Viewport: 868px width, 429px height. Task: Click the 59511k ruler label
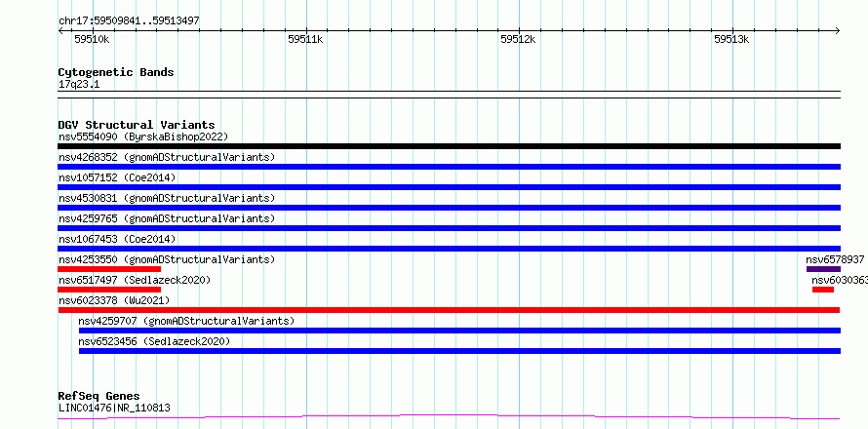point(305,39)
